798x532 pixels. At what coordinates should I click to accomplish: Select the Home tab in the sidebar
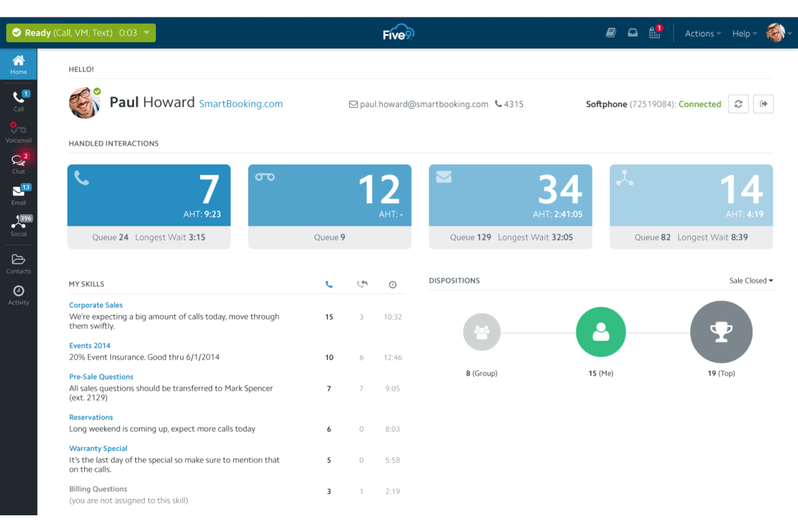[x=18, y=64]
